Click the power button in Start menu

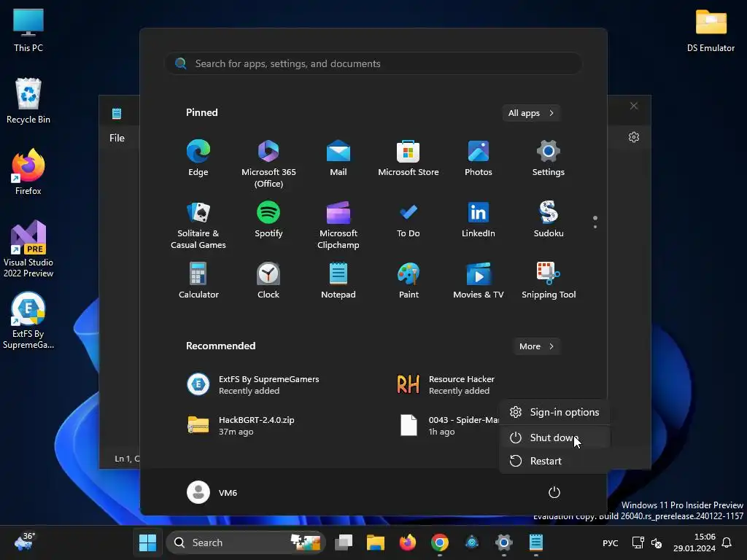554,492
